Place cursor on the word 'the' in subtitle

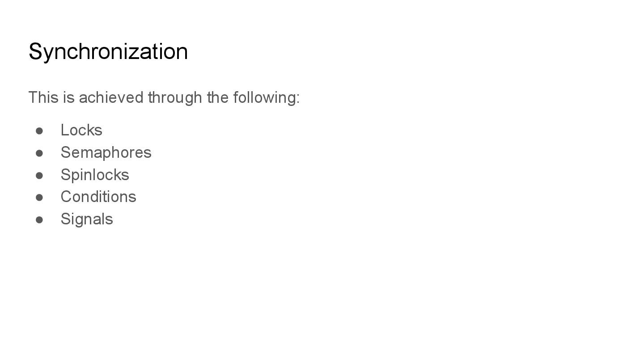point(218,97)
